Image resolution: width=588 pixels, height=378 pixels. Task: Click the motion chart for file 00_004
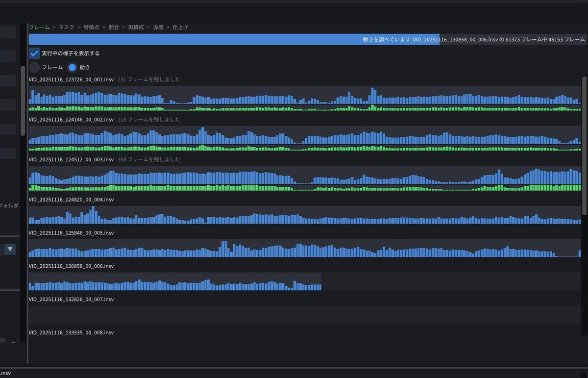coord(305,215)
